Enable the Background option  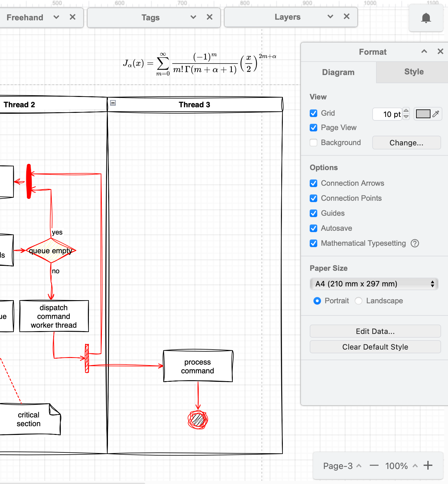click(313, 143)
